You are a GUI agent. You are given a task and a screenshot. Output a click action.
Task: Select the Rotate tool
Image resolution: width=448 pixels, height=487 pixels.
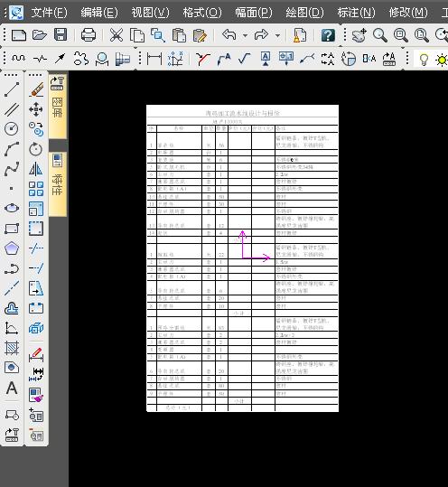[x=36, y=149]
